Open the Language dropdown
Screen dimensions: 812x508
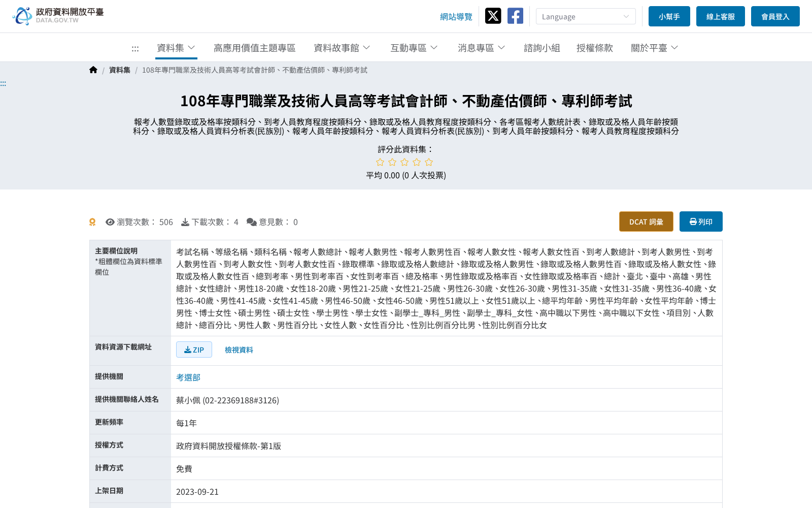[x=586, y=16]
